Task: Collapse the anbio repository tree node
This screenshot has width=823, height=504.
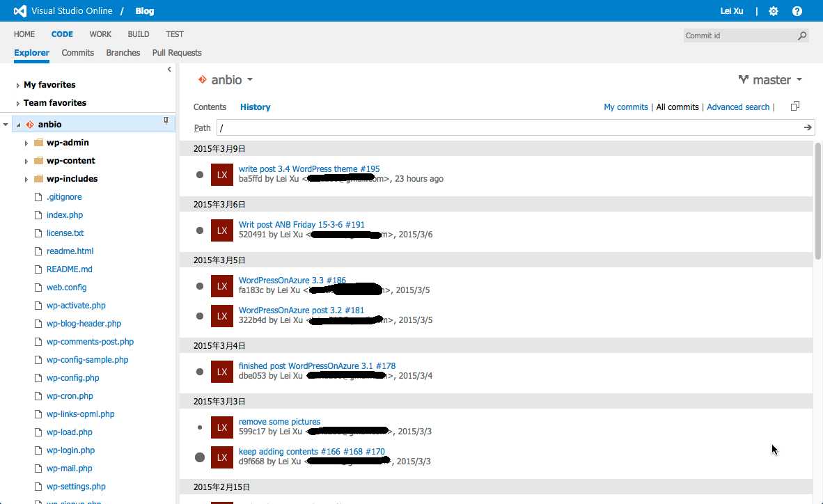Action: (18, 125)
